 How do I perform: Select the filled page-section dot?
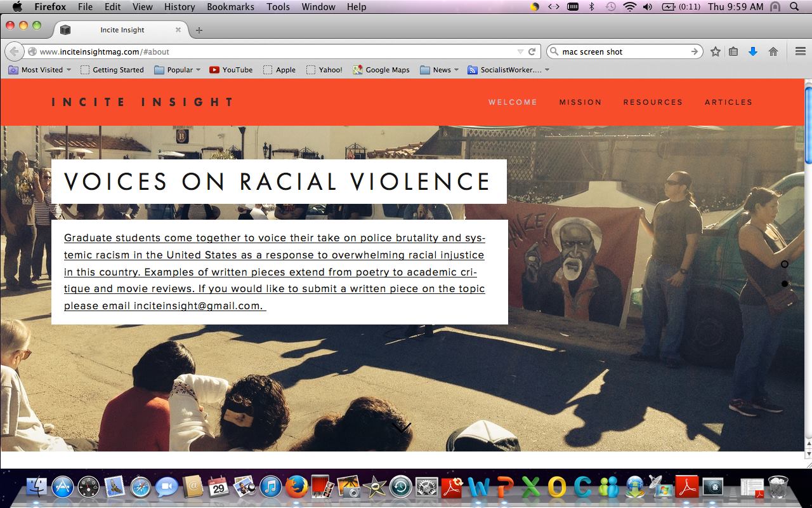(785, 284)
